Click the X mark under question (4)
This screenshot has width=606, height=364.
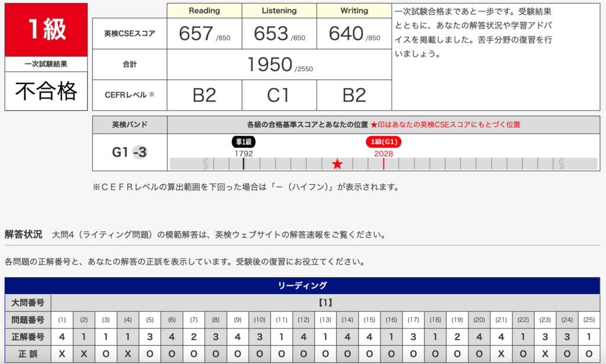pyautogui.click(x=128, y=354)
